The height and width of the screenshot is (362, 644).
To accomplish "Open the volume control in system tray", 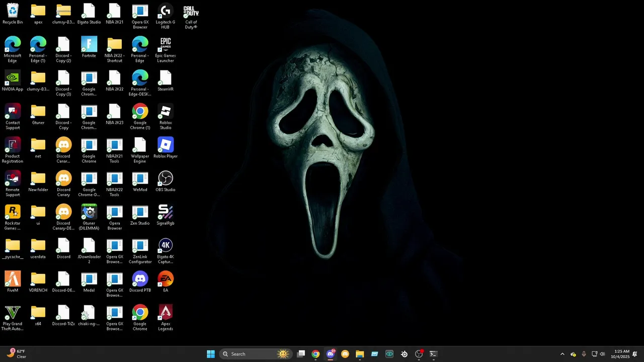I will tap(602, 354).
